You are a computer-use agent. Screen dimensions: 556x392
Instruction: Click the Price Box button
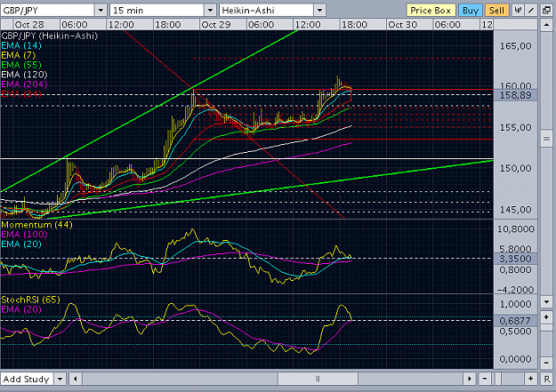tap(431, 11)
